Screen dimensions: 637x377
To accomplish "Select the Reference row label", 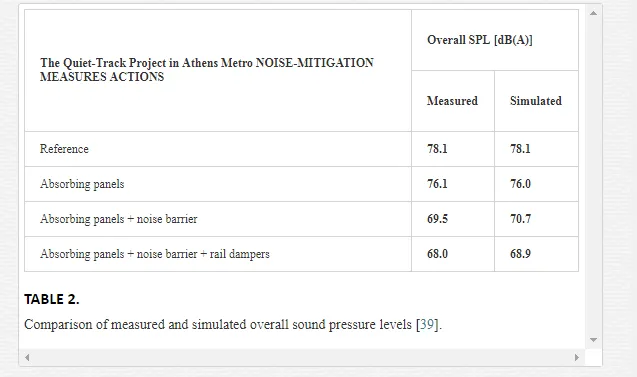I will [x=64, y=149].
